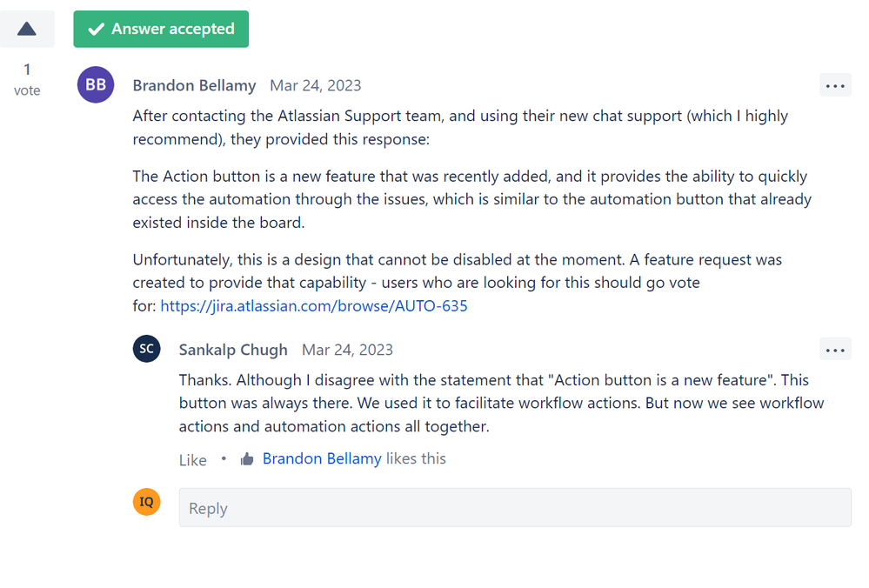Open Brandon Bellamy link in likes line
Image resolution: width=869 pixels, height=588 pixels.
click(x=322, y=459)
